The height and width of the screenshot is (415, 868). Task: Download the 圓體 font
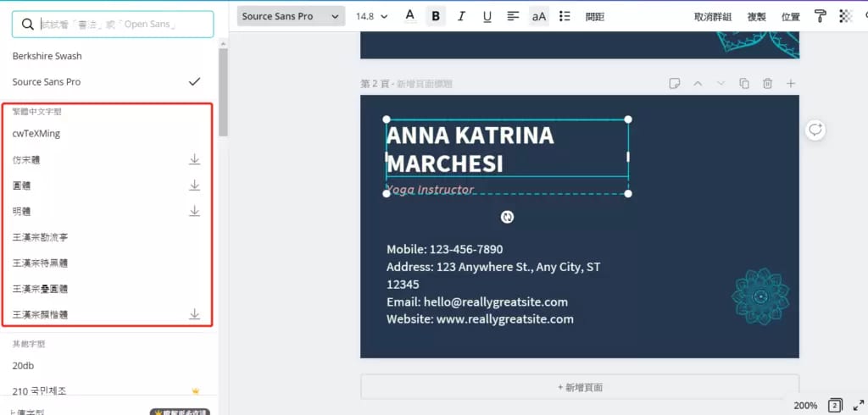point(194,185)
